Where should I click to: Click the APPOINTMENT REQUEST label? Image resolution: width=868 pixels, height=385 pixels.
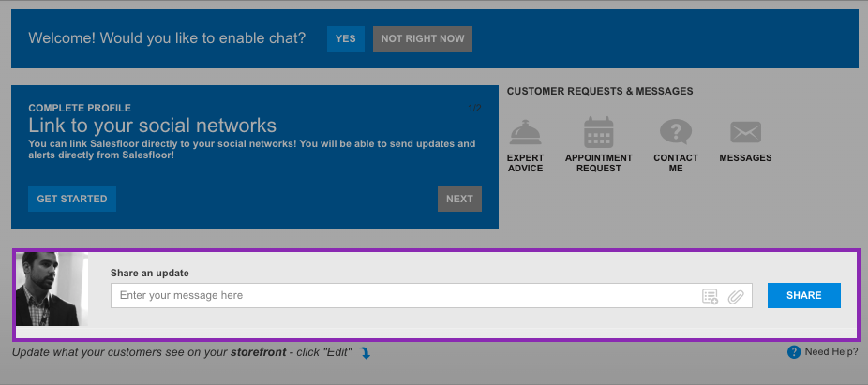598,163
